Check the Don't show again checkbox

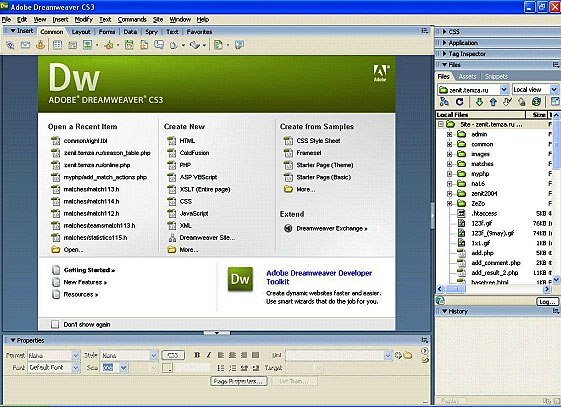[55, 324]
